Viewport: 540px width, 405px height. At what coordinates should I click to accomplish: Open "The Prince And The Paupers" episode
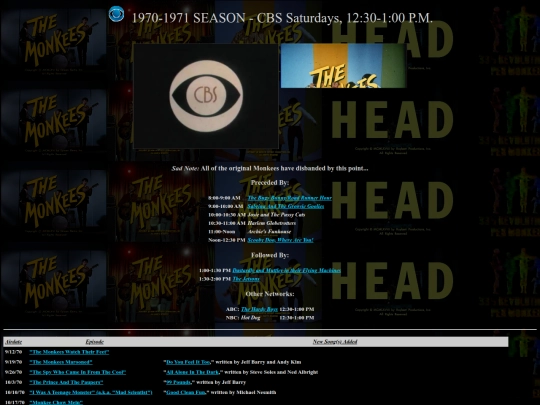coord(66,382)
